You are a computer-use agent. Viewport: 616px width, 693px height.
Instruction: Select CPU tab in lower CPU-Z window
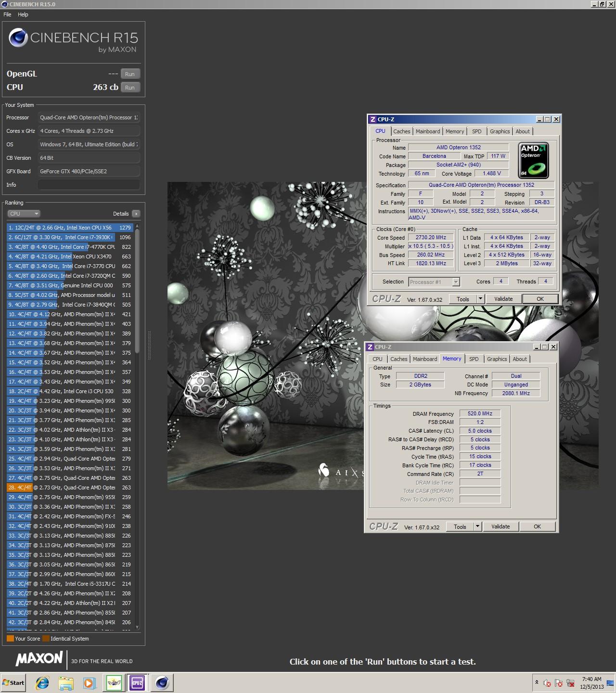pos(377,359)
